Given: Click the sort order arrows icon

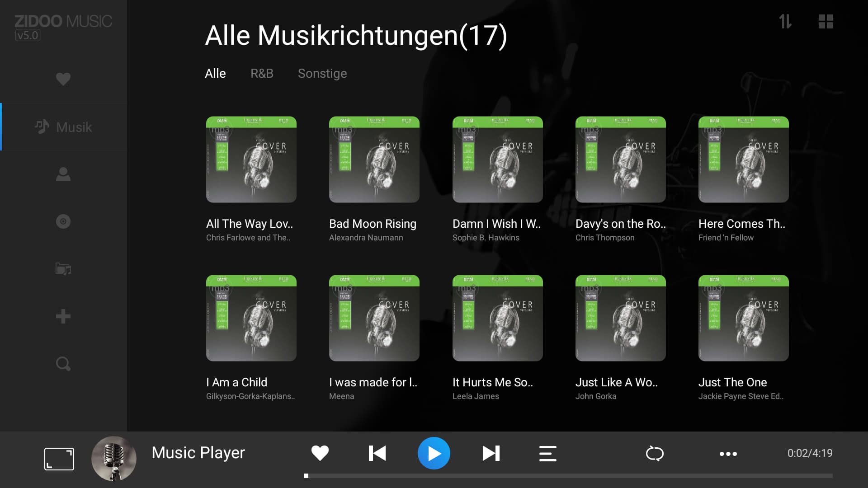Looking at the screenshot, I should click(x=785, y=21).
